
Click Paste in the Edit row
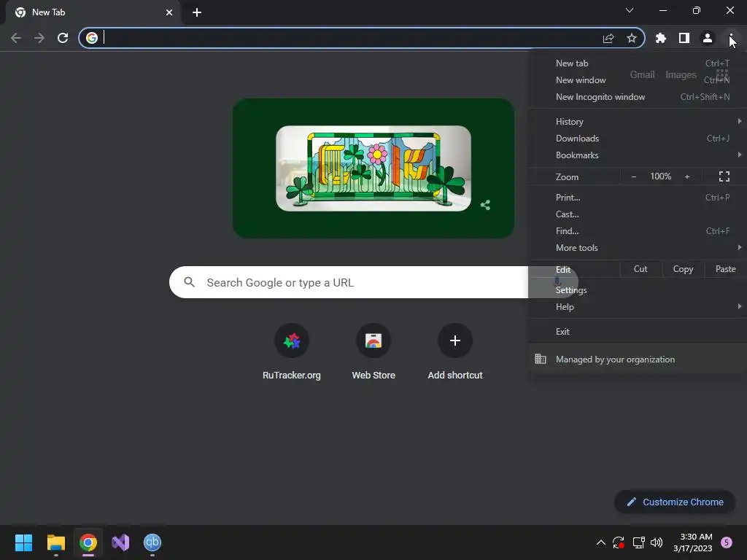pos(725,269)
